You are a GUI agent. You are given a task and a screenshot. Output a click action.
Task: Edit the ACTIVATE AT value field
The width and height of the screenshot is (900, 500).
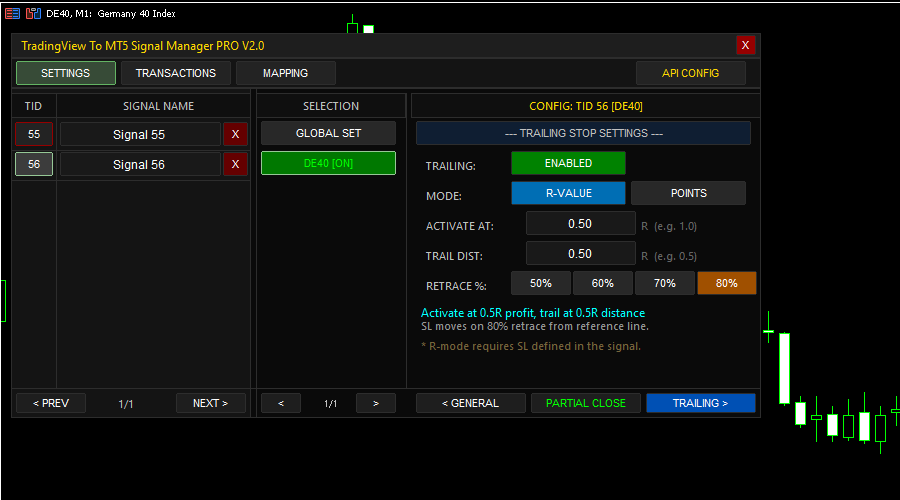click(580, 223)
